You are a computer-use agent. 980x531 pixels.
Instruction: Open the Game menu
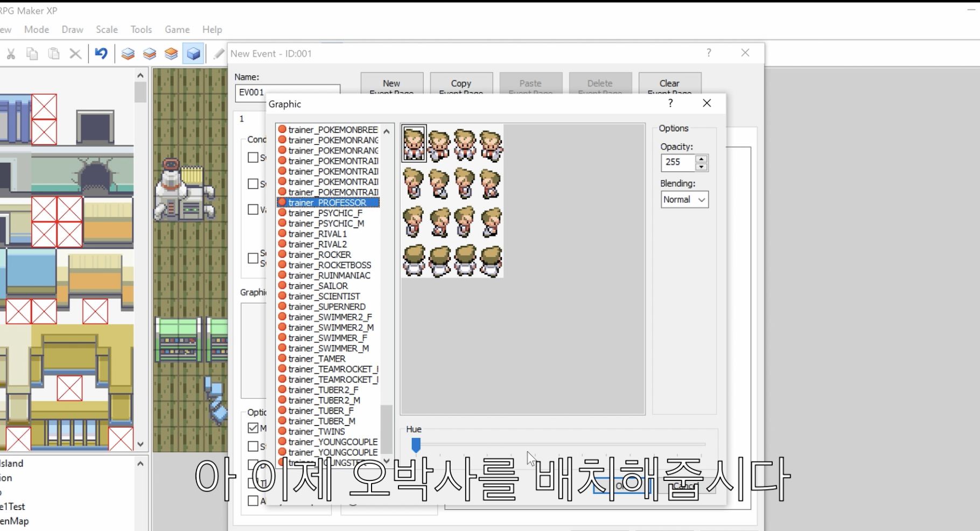point(177,30)
